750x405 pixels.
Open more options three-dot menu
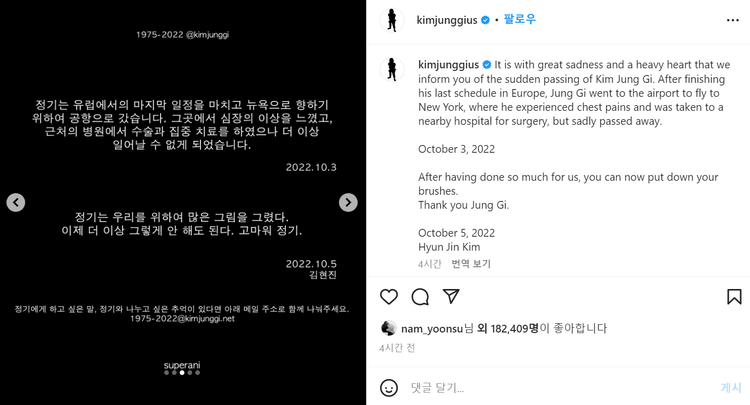pos(733,20)
